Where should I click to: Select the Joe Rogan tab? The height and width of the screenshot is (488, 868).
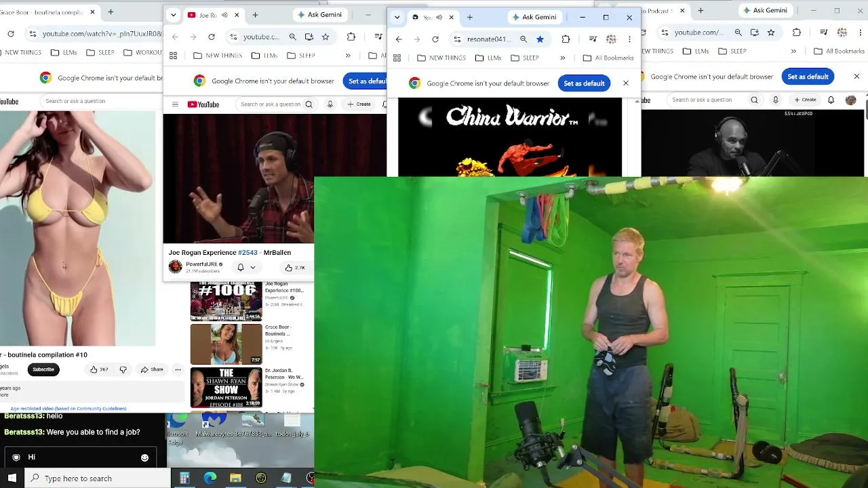[x=214, y=15]
